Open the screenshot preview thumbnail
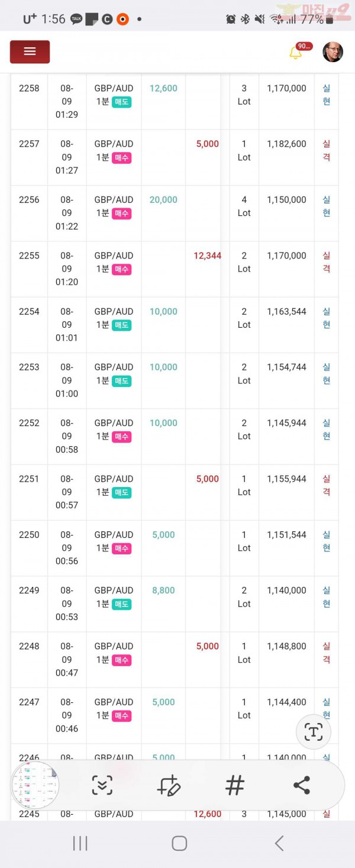Viewport: 355px width, 868px height. (35, 785)
